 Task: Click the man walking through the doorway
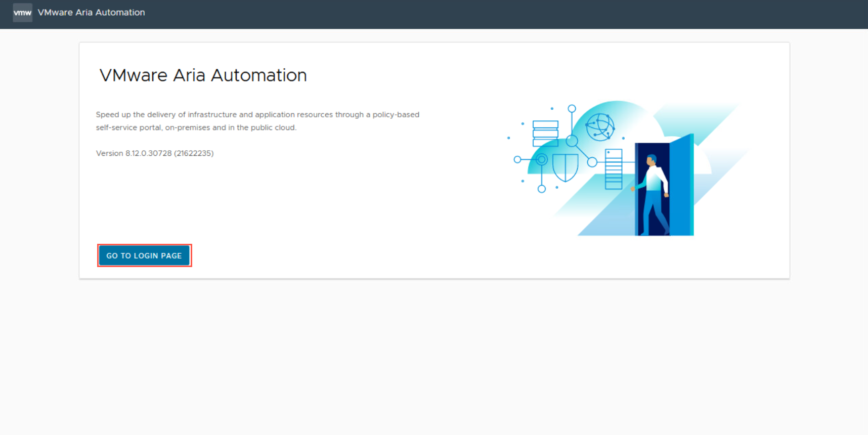click(x=653, y=195)
